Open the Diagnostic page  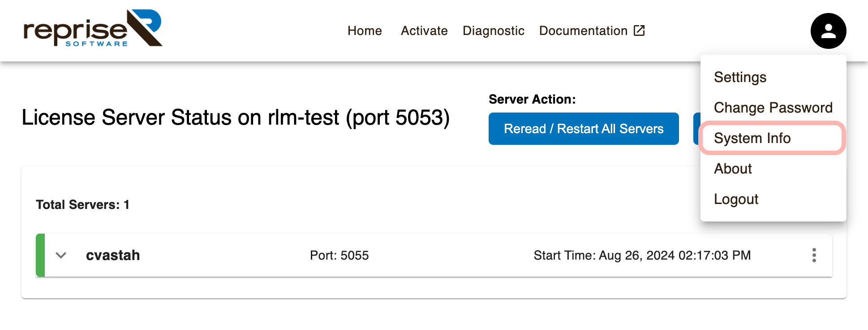[493, 30]
